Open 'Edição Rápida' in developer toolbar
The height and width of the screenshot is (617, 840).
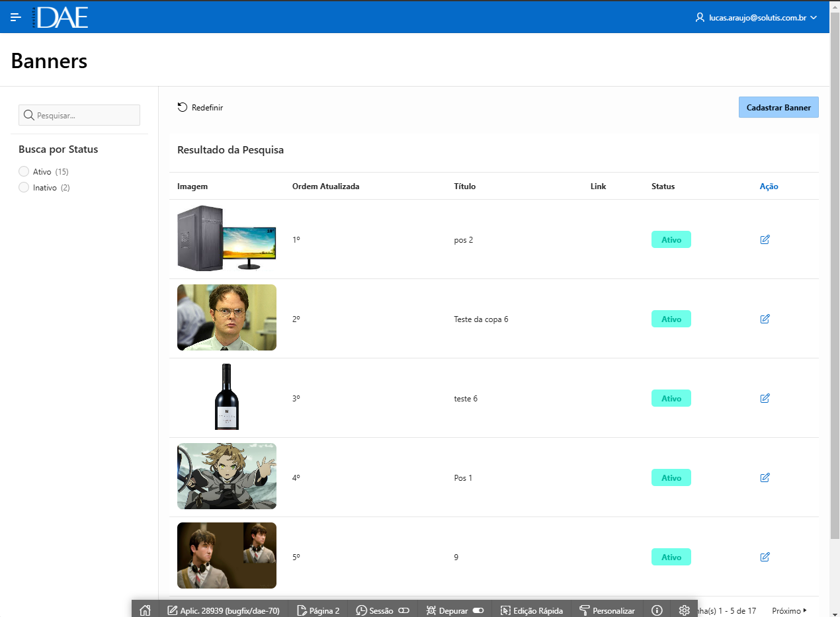point(532,610)
